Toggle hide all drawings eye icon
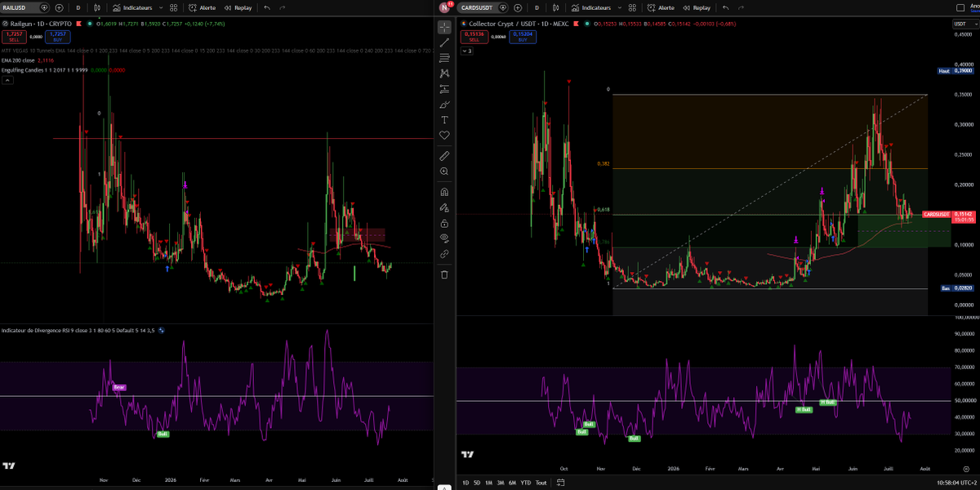 (444, 238)
